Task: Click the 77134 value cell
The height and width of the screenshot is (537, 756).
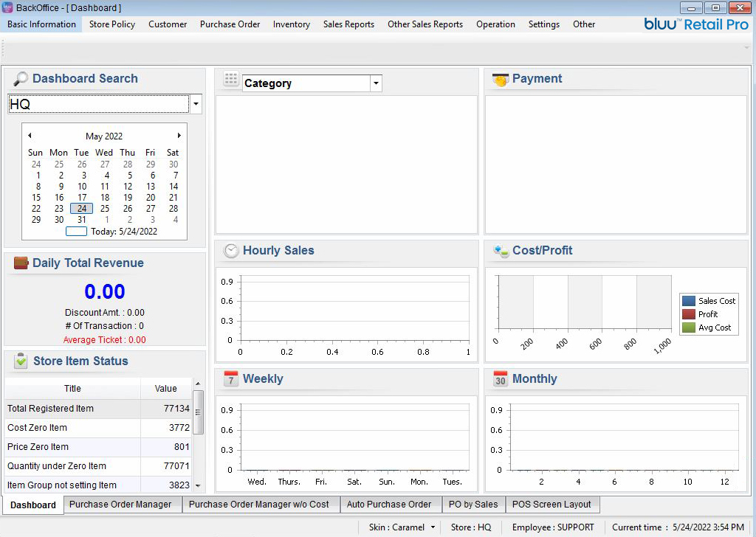Action: click(x=166, y=409)
